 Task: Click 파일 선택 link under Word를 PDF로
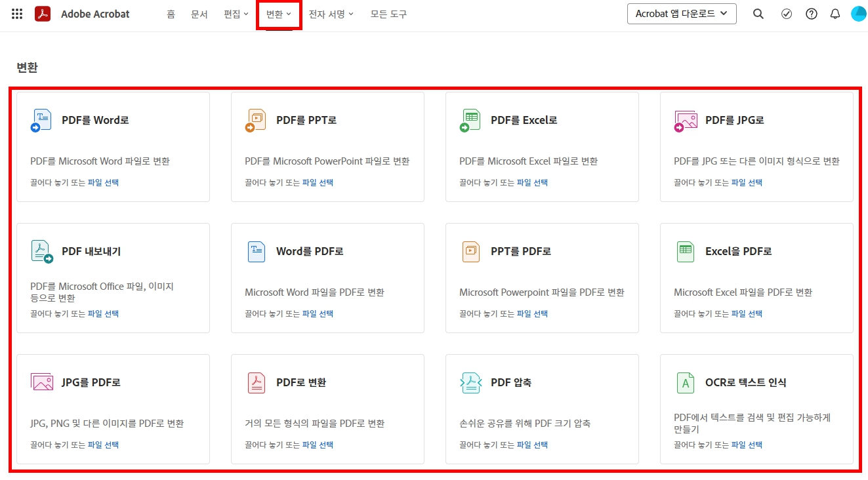click(318, 313)
